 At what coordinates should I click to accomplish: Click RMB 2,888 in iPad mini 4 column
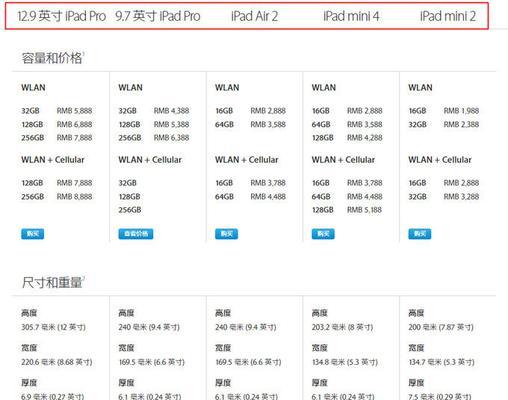coord(365,111)
